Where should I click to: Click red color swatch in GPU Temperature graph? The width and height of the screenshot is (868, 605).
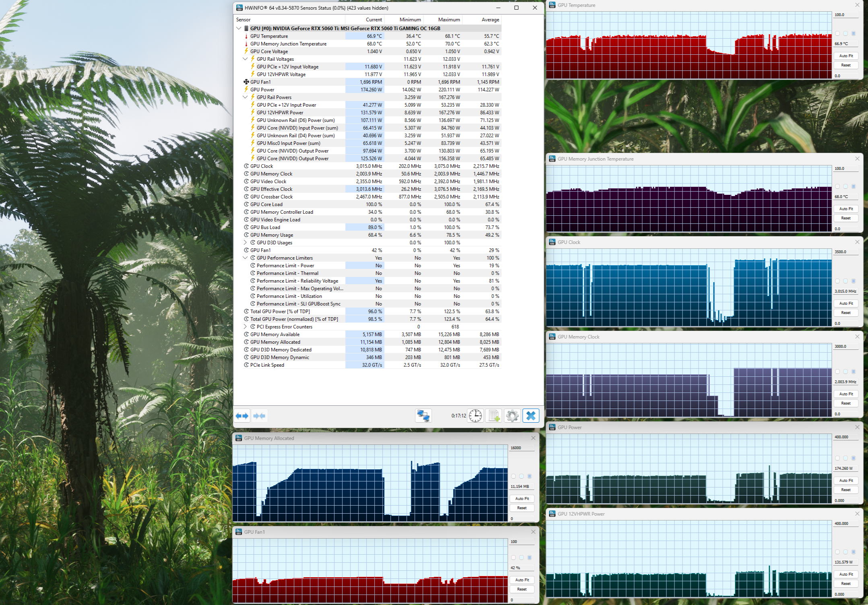pos(837,34)
